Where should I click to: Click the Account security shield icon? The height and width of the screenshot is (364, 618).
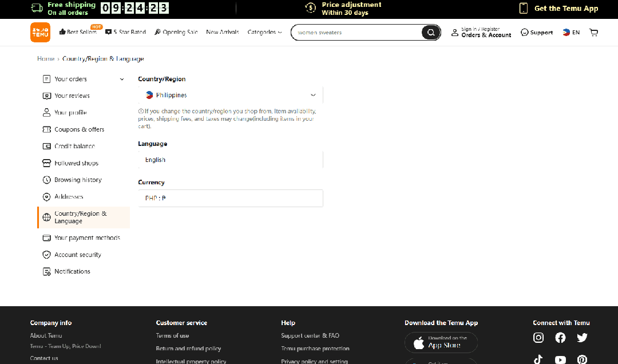[x=46, y=255]
